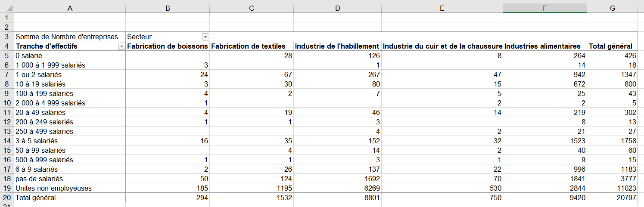Image resolution: width=644 pixels, height=207 pixels.
Task: Select the 'Industrie de l'habillement' header cell
Action: (x=337, y=46)
